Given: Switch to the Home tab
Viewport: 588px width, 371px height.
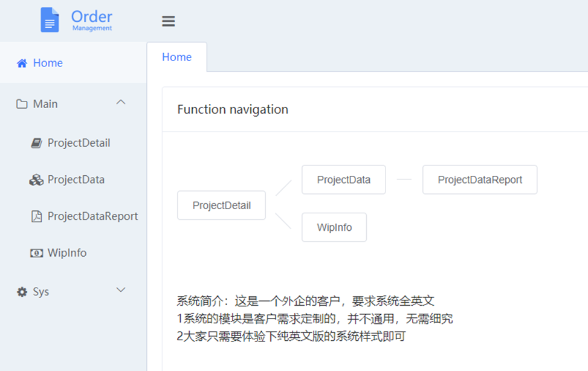Looking at the screenshot, I should click(176, 57).
